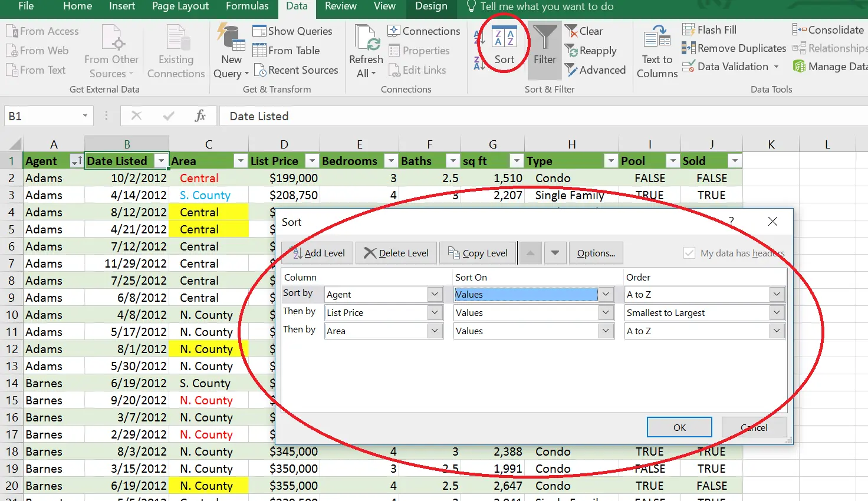The height and width of the screenshot is (501, 868).
Task: Move sort level down arrow
Action: pyautogui.click(x=555, y=253)
